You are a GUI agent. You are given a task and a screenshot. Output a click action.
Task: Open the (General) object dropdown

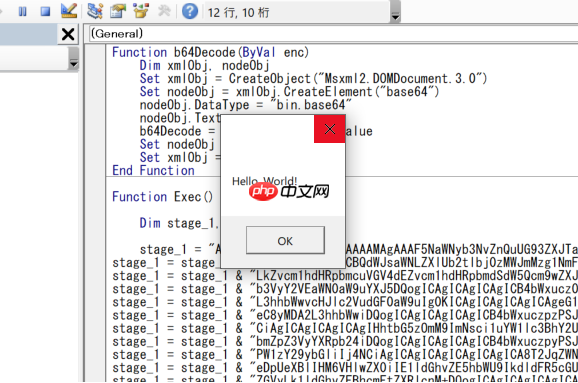click(x=334, y=34)
